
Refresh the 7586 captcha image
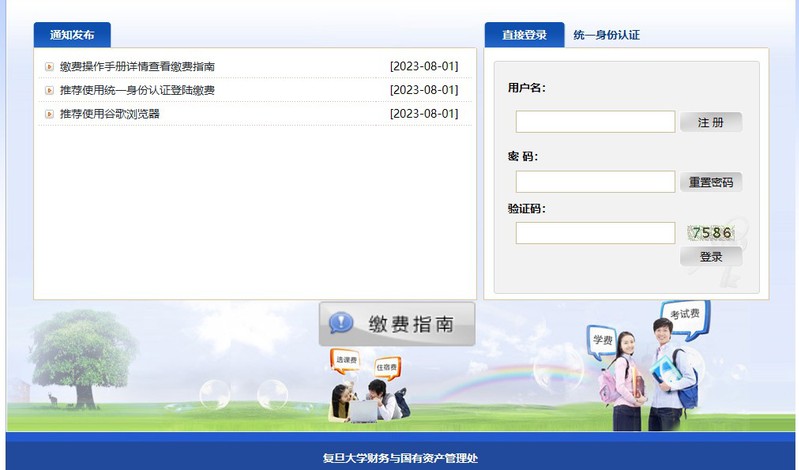point(711,233)
